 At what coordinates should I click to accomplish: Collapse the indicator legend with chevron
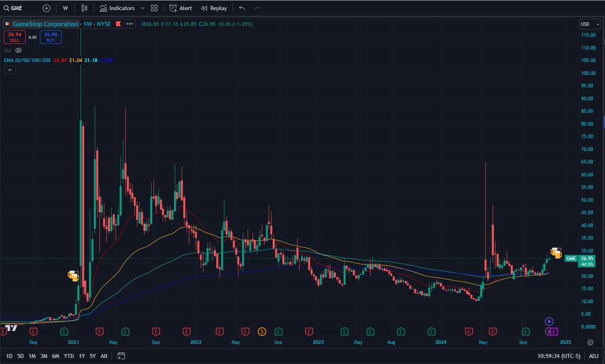(x=10, y=70)
